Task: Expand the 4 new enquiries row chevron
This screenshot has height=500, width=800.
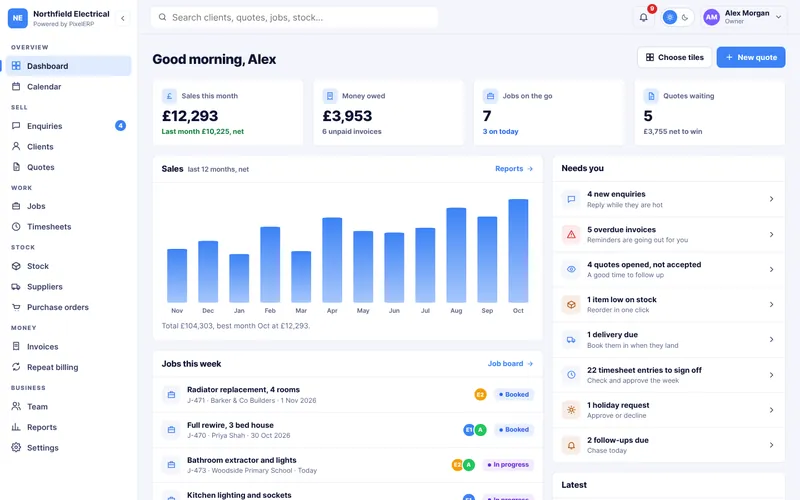Action: (771, 199)
